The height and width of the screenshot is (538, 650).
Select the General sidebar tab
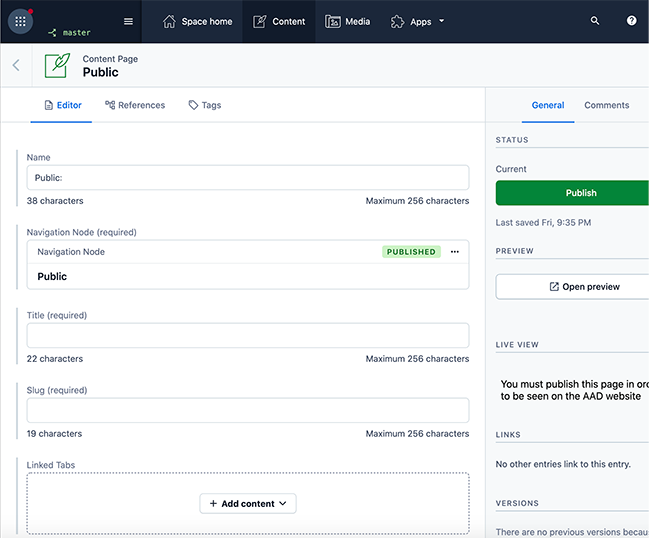coord(548,105)
